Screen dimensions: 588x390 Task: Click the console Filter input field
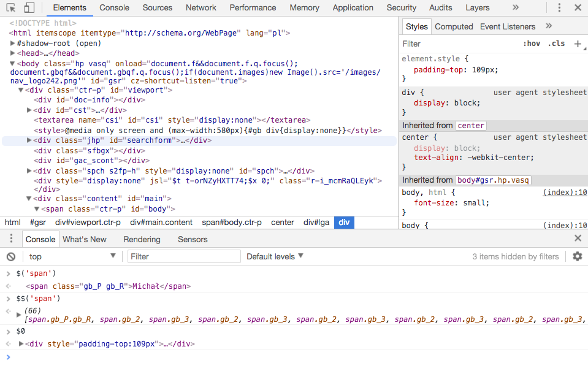point(184,256)
